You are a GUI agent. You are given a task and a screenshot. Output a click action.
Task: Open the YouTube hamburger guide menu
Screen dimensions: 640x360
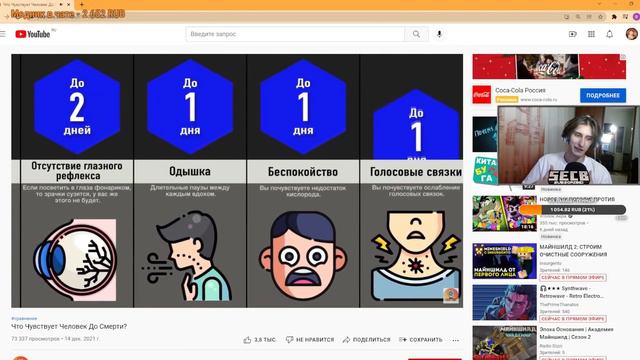[3, 34]
